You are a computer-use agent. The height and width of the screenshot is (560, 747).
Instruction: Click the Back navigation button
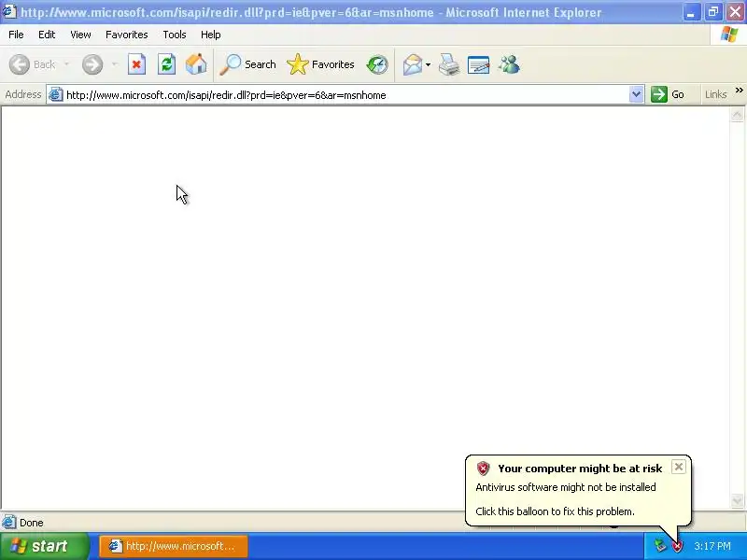pyautogui.click(x=33, y=64)
